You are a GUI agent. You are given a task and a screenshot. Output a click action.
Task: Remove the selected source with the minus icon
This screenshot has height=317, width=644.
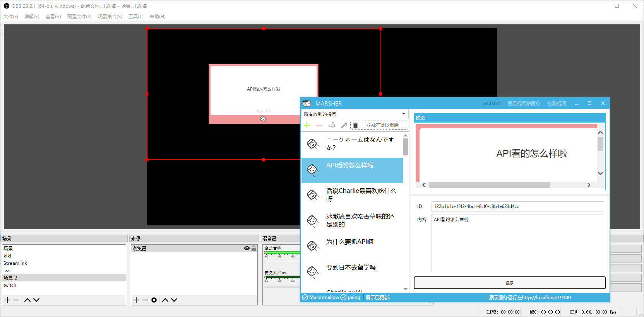(145, 300)
